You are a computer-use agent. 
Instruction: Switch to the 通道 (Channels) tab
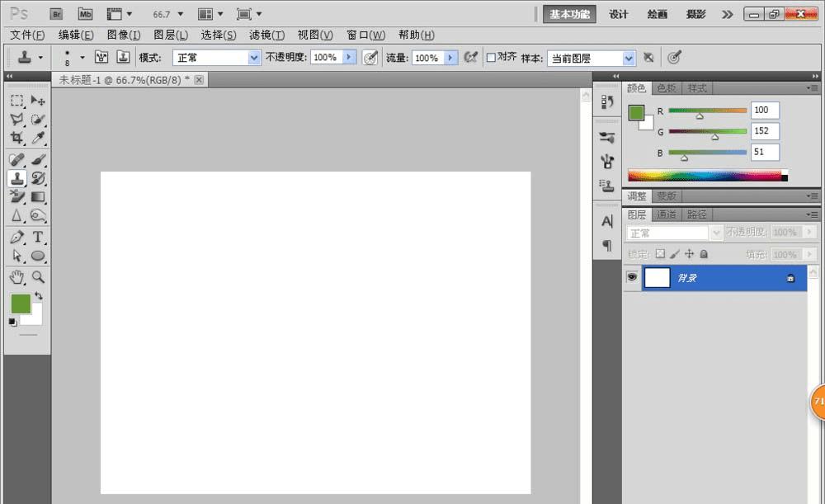[x=667, y=214]
